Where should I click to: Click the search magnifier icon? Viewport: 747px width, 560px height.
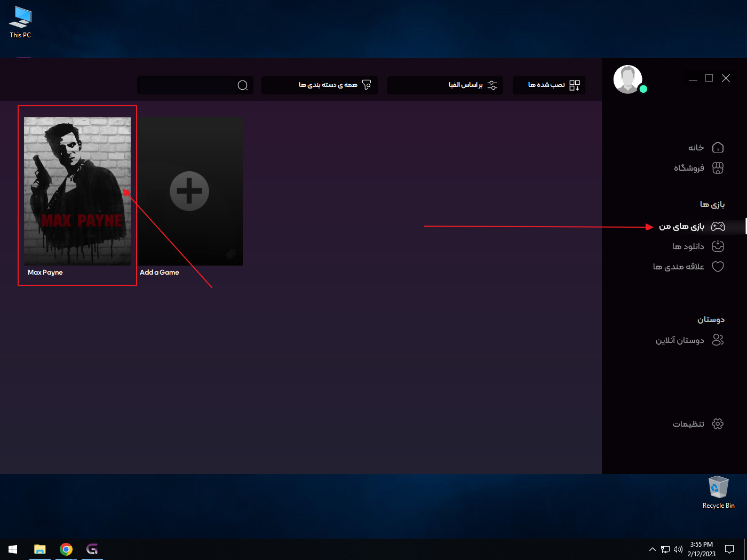[x=243, y=85]
